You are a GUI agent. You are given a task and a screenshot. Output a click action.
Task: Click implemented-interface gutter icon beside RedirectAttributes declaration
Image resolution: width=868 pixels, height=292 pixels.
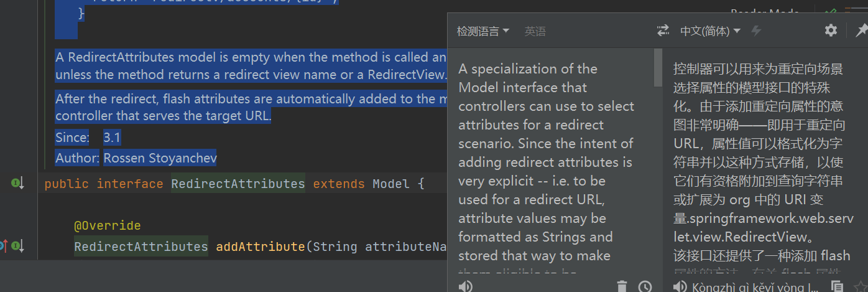(x=17, y=183)
